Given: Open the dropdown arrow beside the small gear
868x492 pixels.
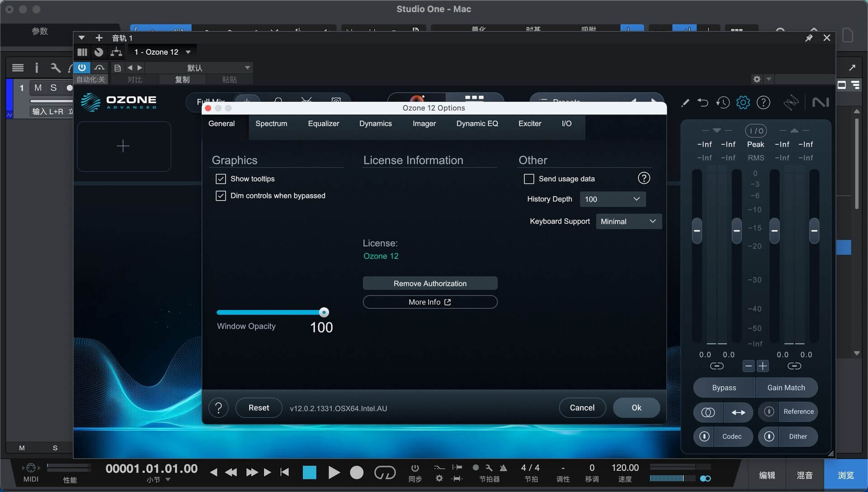Looking at the screenshot, I should coord(769,79).
